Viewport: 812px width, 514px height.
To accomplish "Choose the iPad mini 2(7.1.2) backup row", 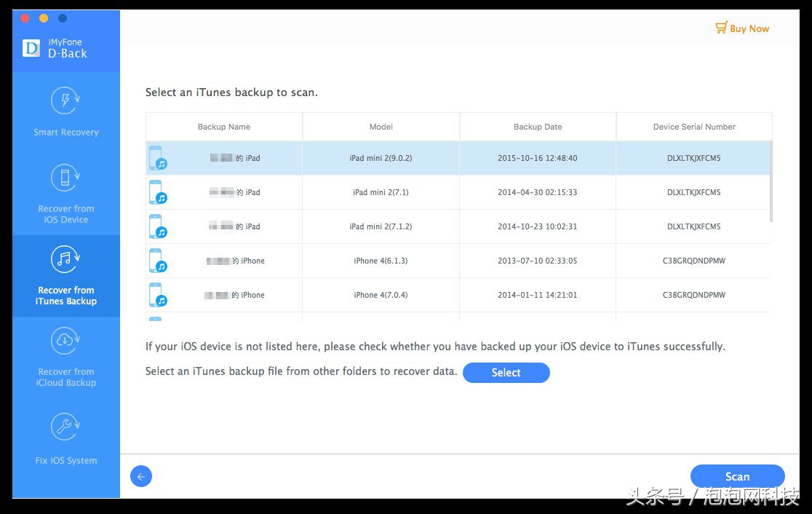I will pyautogui.click(x=458, y=226).
